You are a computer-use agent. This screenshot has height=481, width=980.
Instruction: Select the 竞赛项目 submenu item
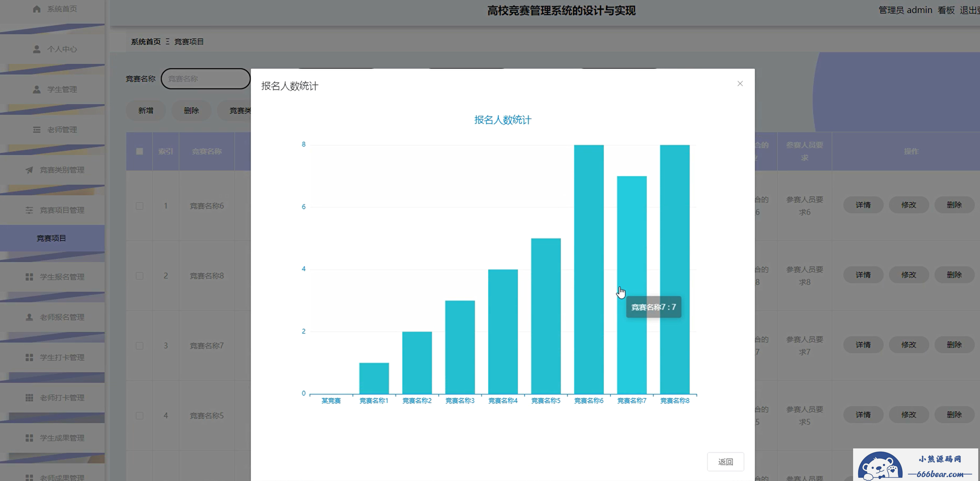(x=51, y=238)
